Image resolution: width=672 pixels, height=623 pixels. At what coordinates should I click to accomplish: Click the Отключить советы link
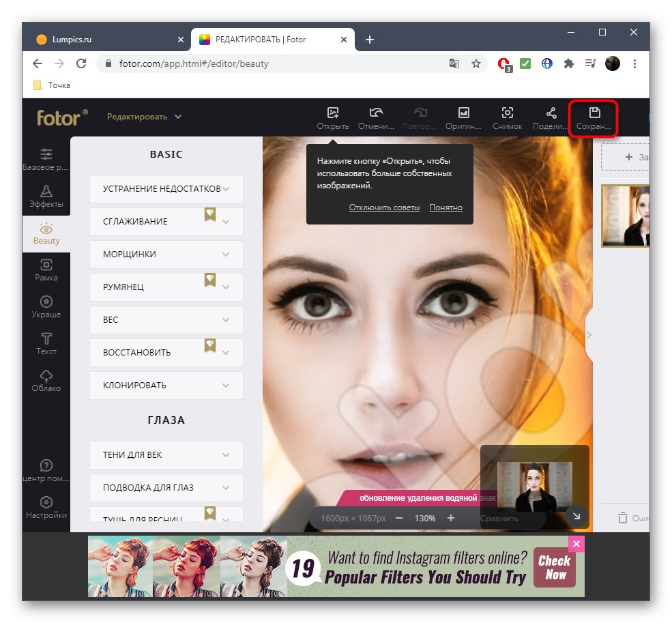384,207
